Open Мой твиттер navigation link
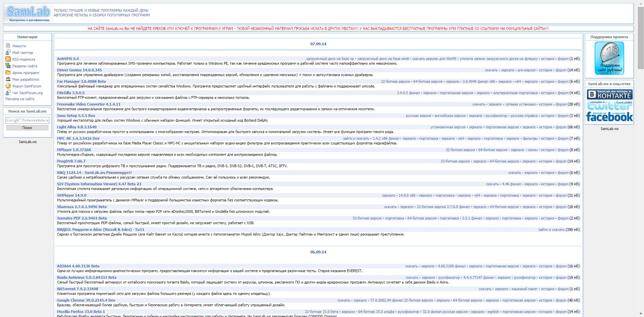 pyautogui.click(x=23, y=53)
